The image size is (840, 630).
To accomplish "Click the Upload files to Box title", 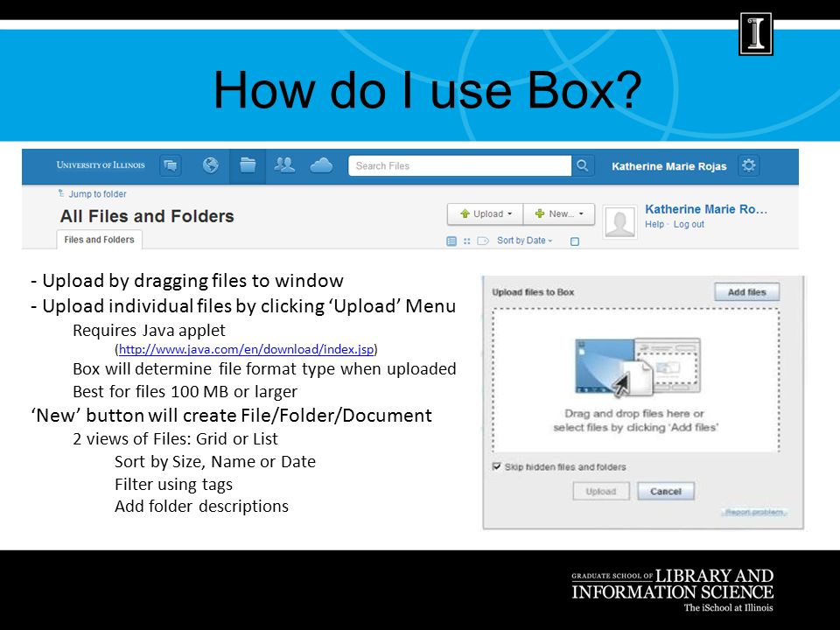I will tap(533, 292).
